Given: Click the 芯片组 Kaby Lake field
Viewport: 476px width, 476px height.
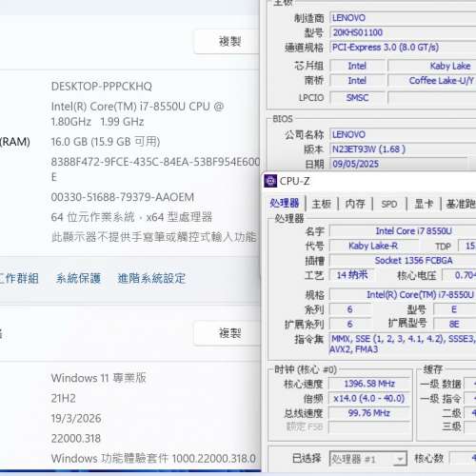Looking at the screenshot, I should pos(432,66).
